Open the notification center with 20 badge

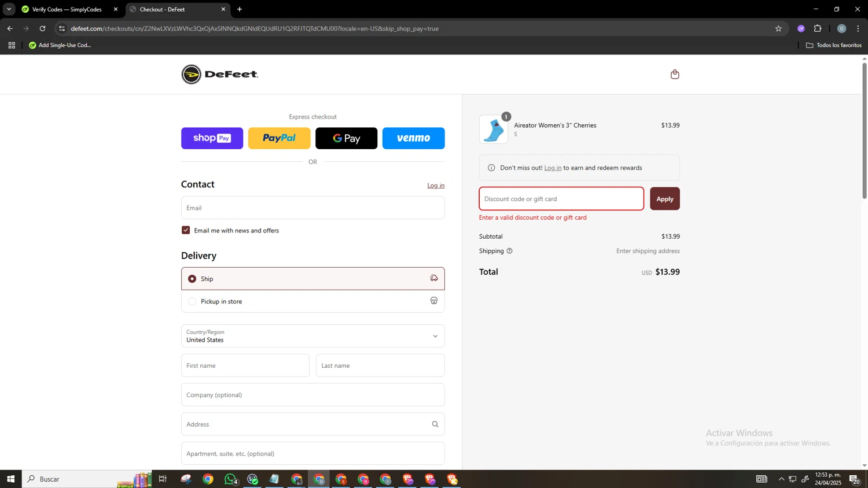click(x=854, y=479)
